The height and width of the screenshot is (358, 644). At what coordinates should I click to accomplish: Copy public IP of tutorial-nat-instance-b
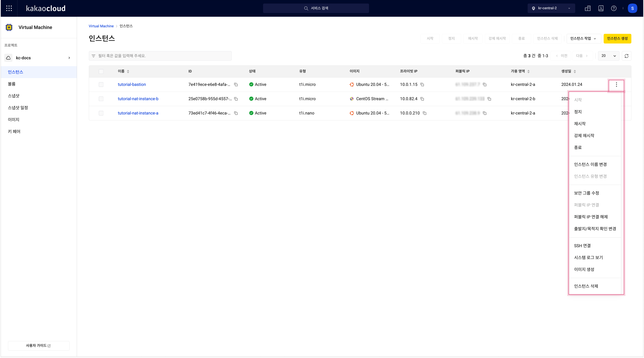[489, 99]
